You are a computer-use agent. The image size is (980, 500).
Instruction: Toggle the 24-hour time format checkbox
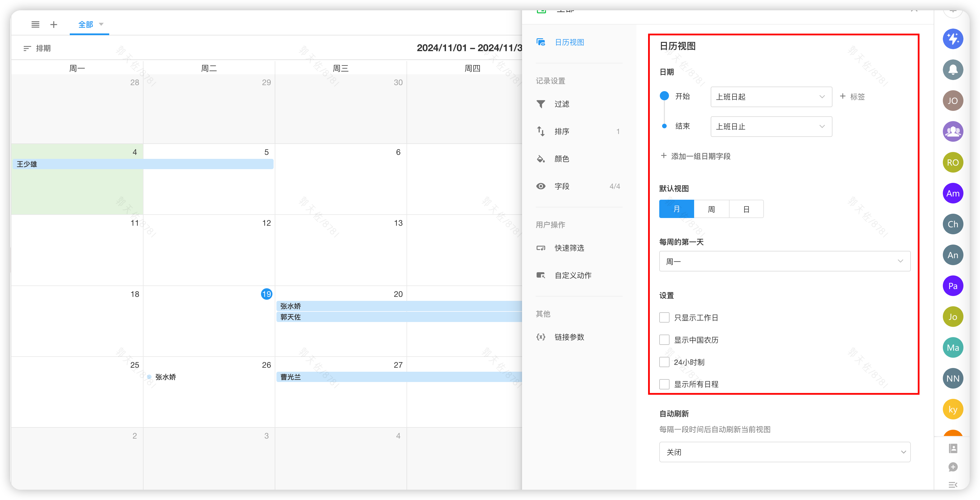tap(664, 362)
